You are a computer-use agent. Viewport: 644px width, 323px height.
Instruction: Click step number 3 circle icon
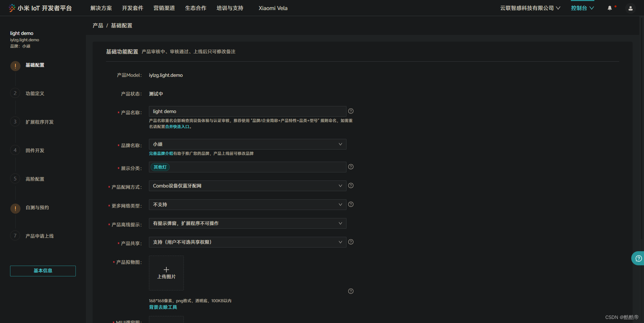click(x=15, y=122)
